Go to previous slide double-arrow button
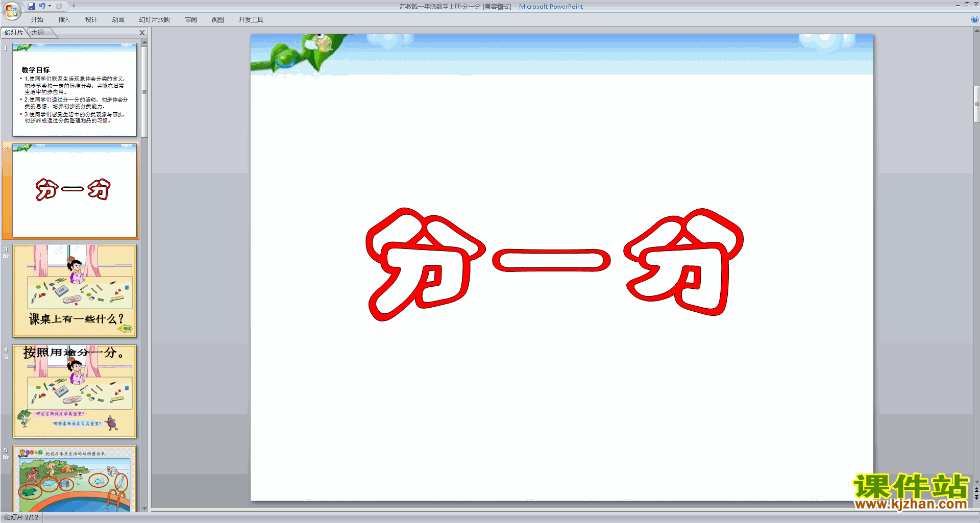 (976, 489)
